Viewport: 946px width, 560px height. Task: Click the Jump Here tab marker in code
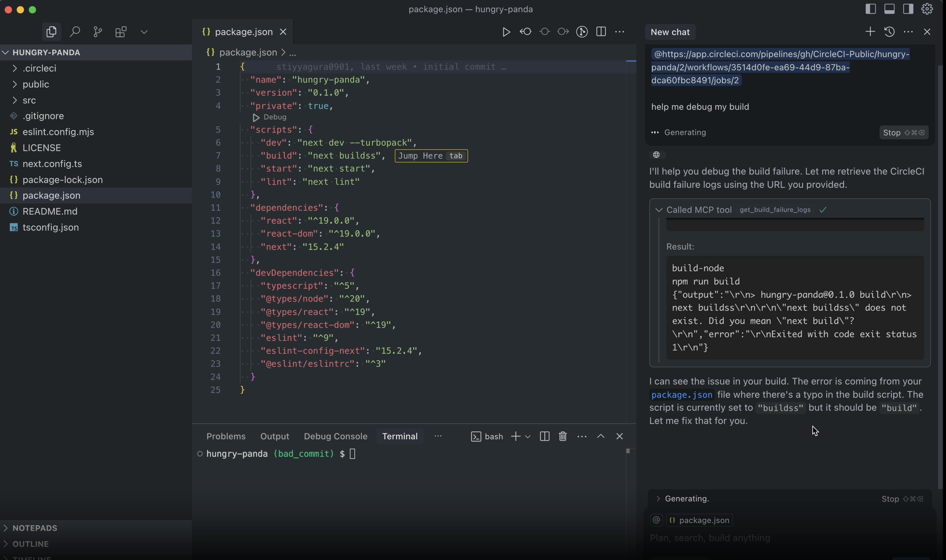430,155
